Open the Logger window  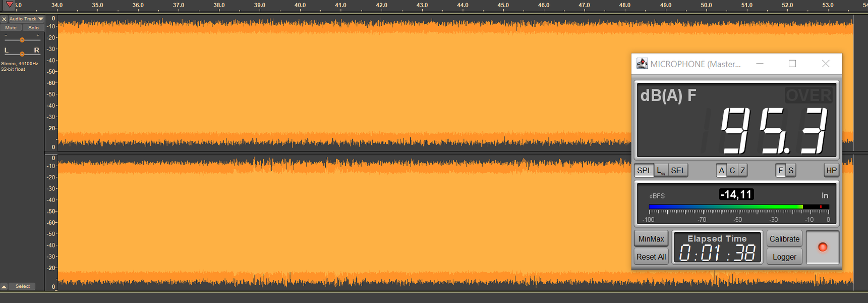(x=784, y=257)
